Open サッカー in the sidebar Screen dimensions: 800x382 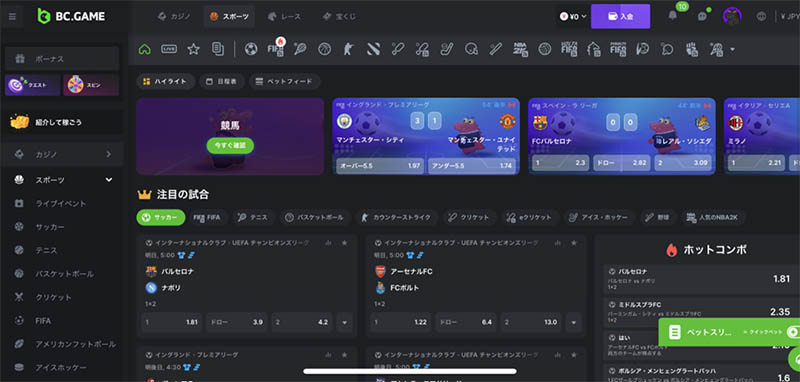(62, 227)
